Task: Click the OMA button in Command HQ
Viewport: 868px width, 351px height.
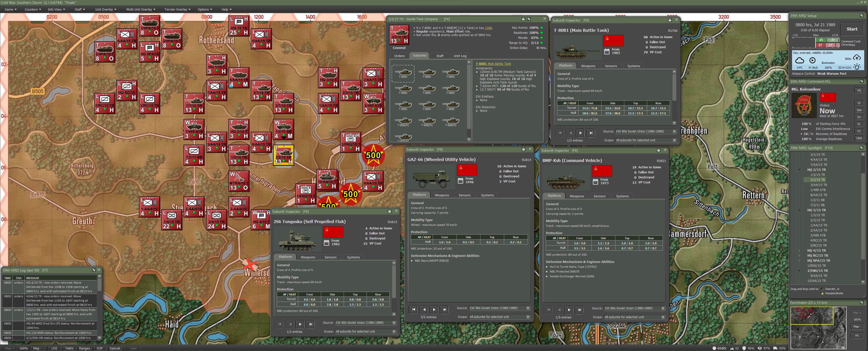Action: pos(859,138)
